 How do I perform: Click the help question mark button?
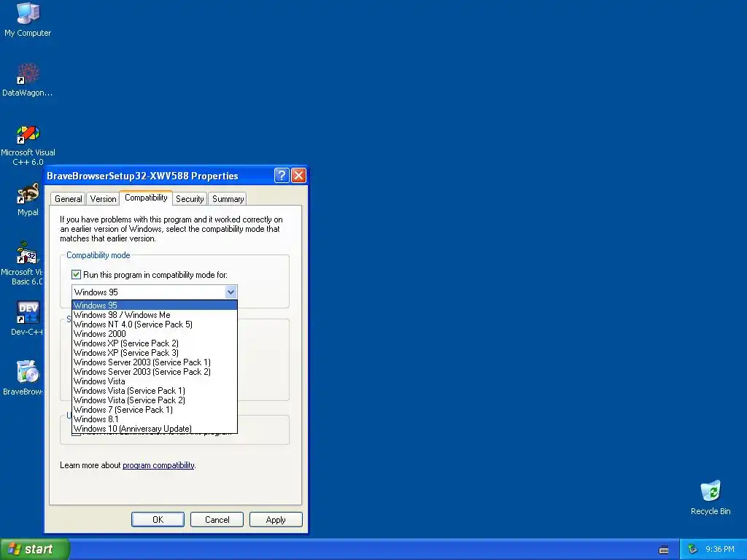[x=282, y=176]
